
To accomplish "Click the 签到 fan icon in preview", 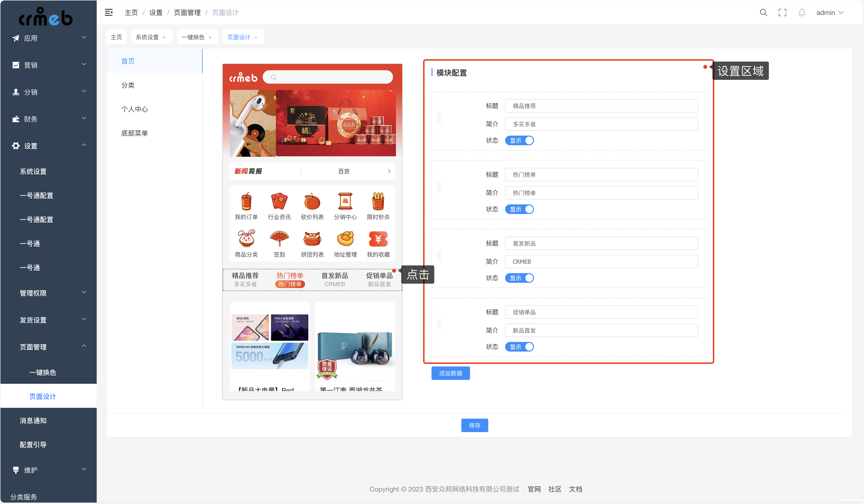I will [x=279, y=239].
